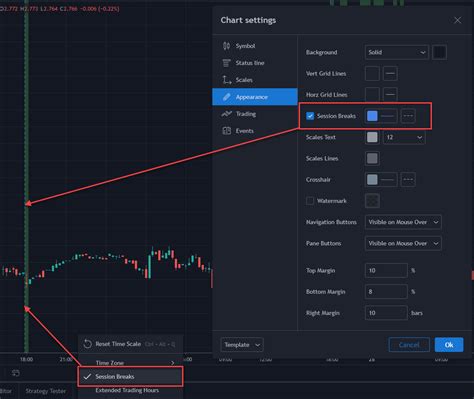Enable the Watermark checkbox
Image resolution: width=474 pixels, height=399 pixels.
[310, 201]
